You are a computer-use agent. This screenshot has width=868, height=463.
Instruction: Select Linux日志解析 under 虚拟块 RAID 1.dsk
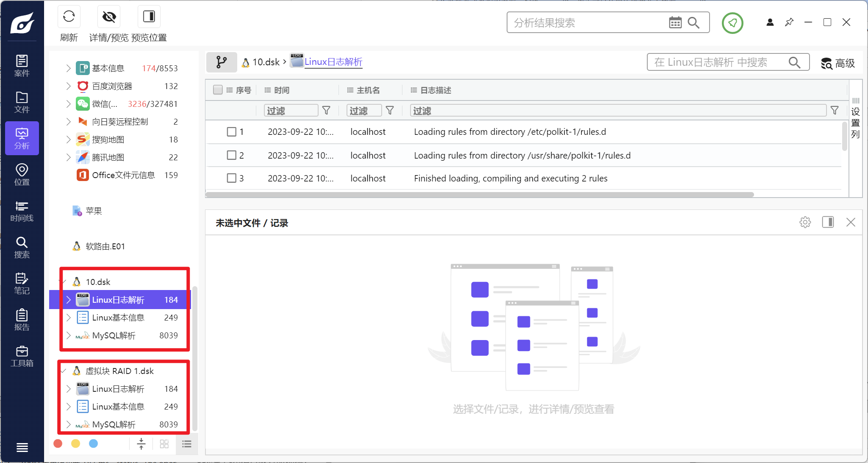(x=118, y=389)
